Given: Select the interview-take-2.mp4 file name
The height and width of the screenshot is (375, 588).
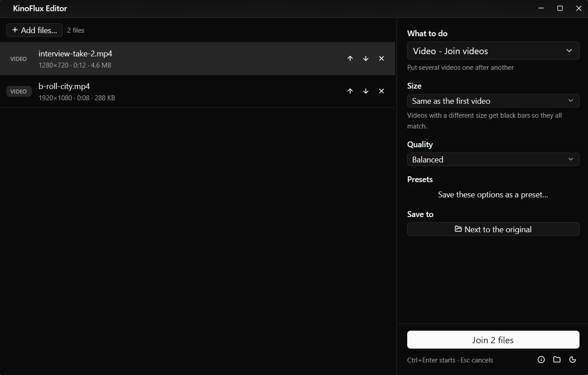Looking at the screenshot, I should coord(75,54).
